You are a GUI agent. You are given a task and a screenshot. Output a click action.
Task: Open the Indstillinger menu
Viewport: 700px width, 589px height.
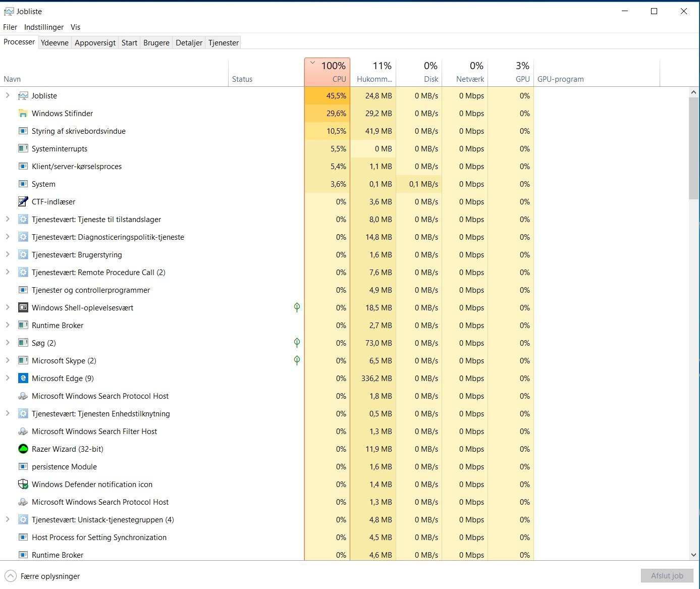click(x=44, y=27)
